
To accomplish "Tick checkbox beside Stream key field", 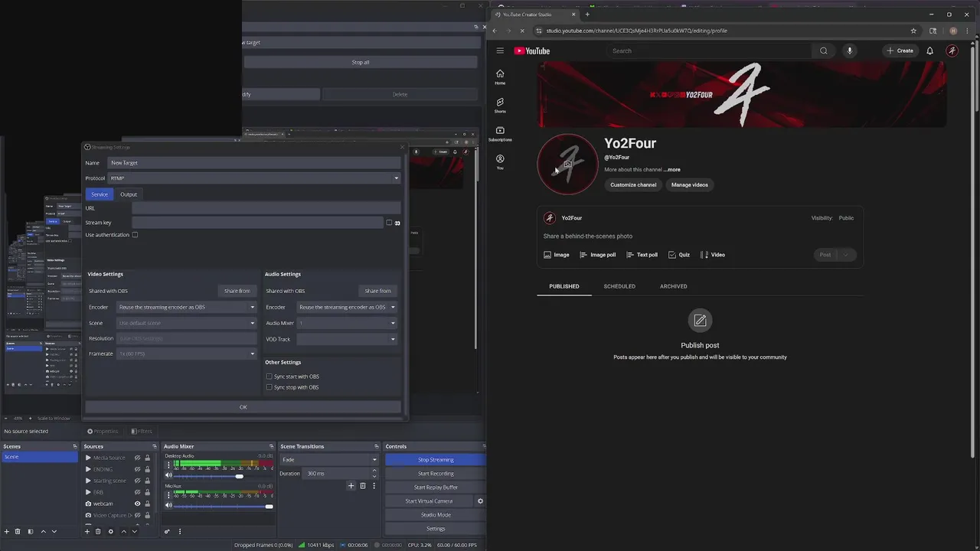I will [x=389, y=223].
